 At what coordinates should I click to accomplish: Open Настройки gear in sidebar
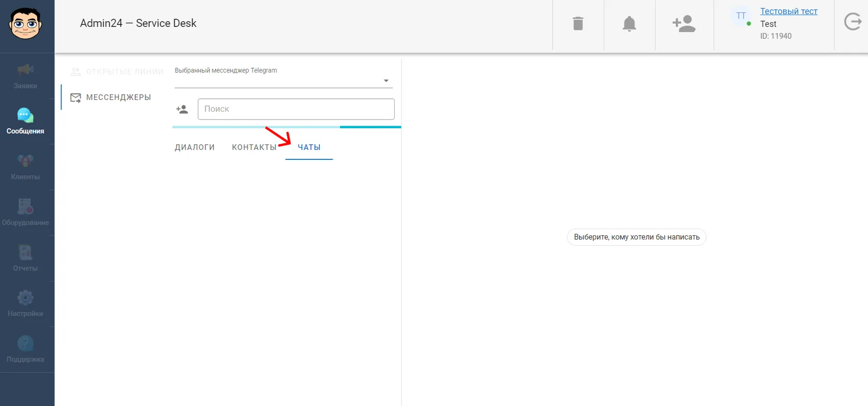(x=25, y=304)
